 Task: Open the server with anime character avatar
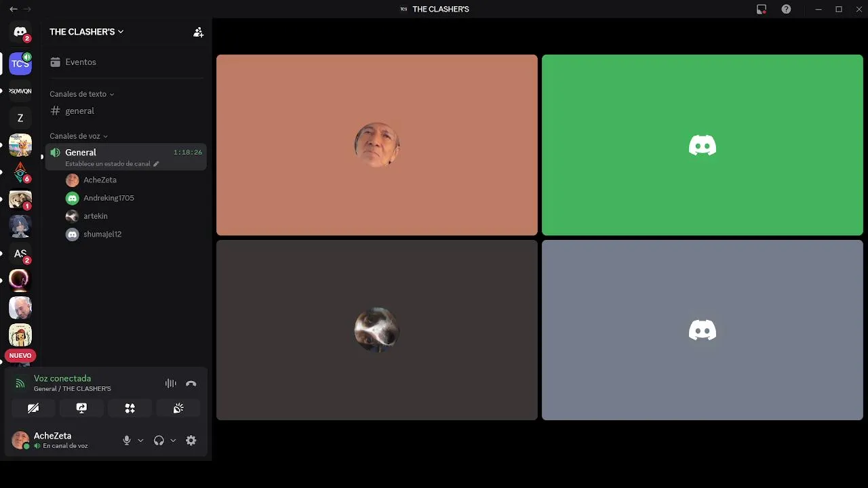coord(20,226)
